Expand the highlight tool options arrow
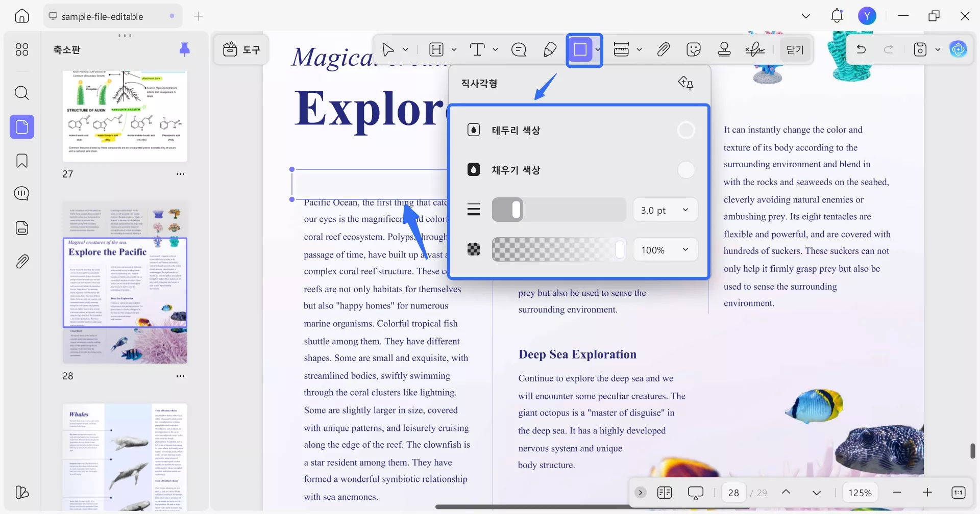This screenshot has width=980, height=514. point(454,49)
